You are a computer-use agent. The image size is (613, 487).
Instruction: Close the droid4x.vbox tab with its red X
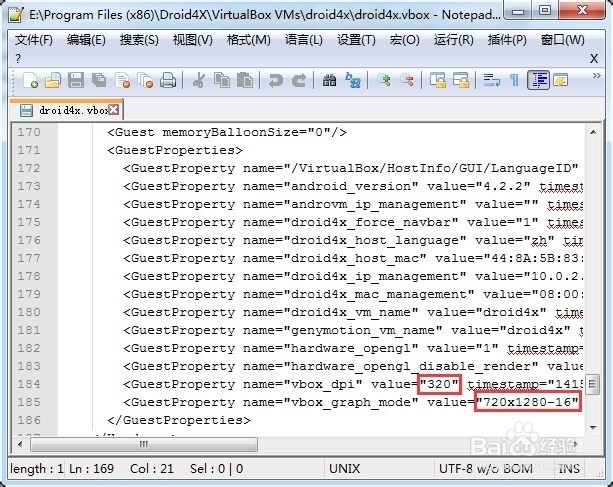click(x=113, y=110)
